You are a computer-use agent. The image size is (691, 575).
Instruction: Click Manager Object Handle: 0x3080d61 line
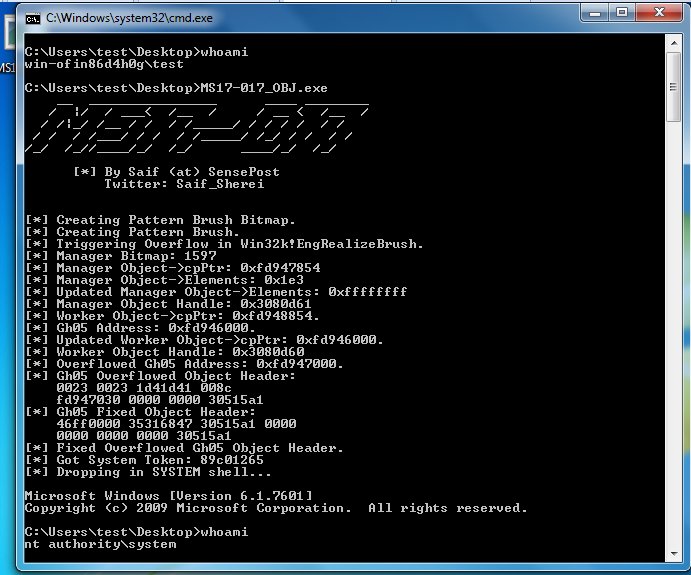[168, 304]
